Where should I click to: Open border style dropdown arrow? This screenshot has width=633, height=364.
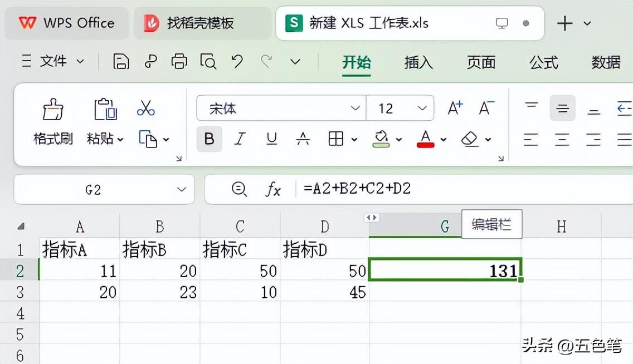tap(354, 140)
